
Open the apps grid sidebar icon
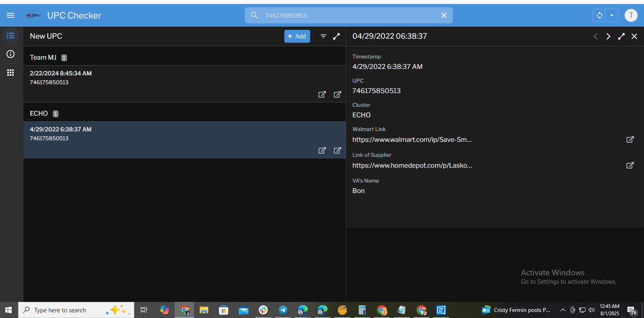tap(10, 73)
